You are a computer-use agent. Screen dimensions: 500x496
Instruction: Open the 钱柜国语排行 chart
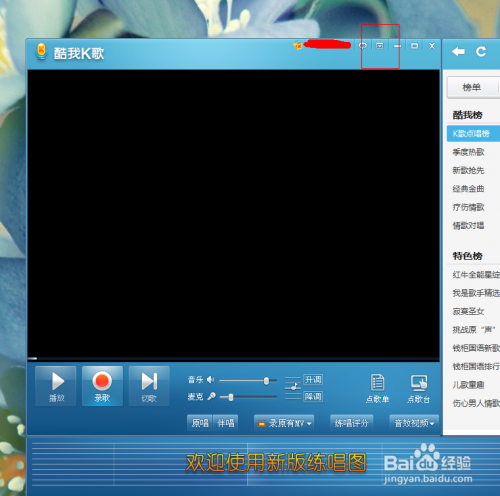coord(476,366)
